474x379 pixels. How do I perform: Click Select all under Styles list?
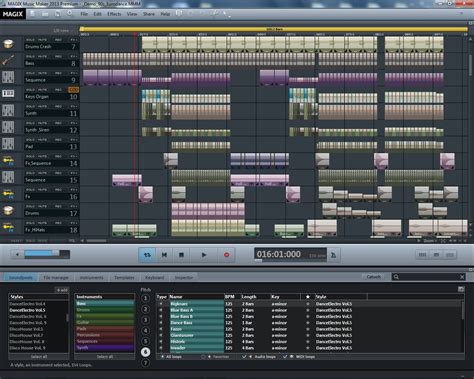pyautogui.click(x=39, y=357)
